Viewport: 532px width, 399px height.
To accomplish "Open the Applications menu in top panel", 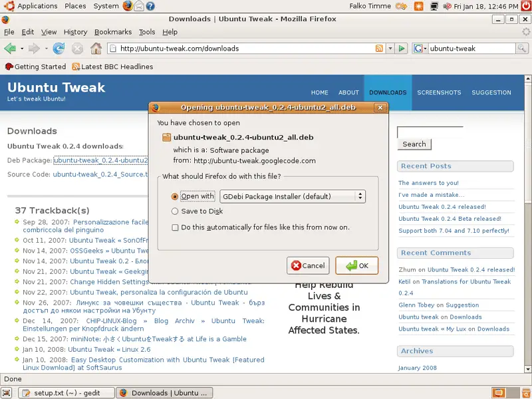I will click(x=31, y=6).
